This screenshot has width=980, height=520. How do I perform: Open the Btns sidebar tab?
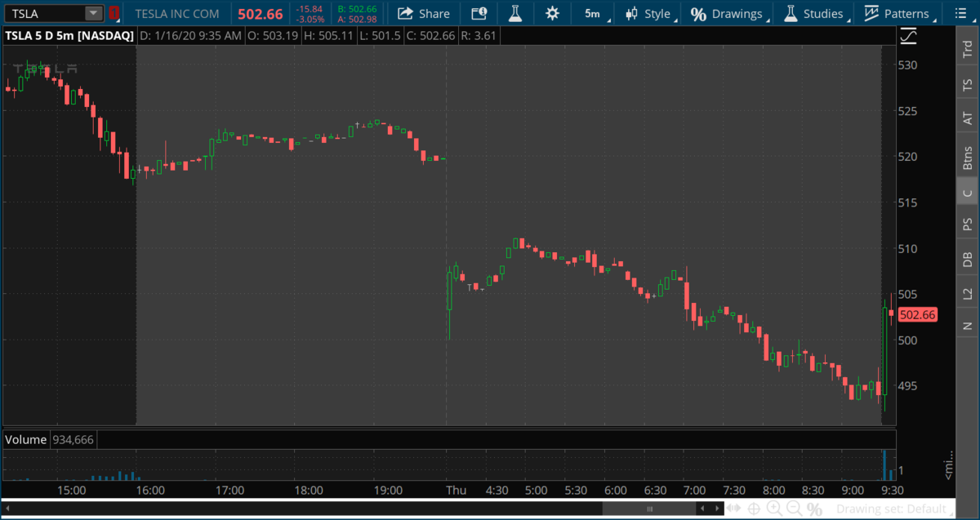[x=967, y=157]
